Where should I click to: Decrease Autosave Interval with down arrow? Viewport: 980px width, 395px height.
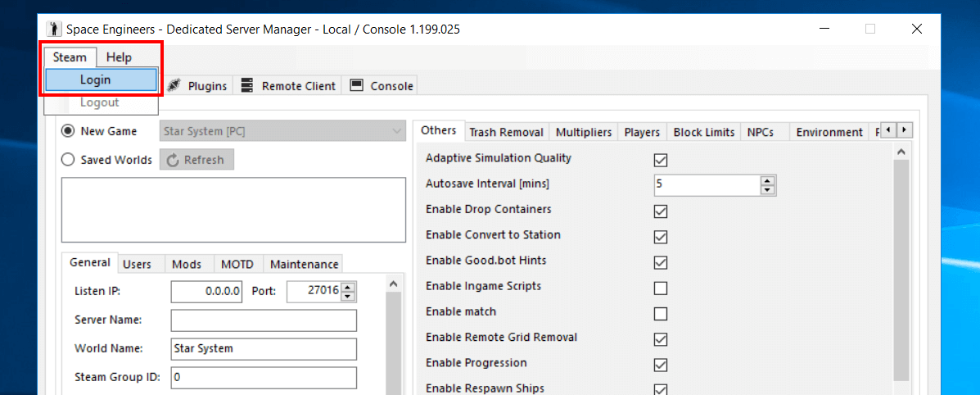767,190
